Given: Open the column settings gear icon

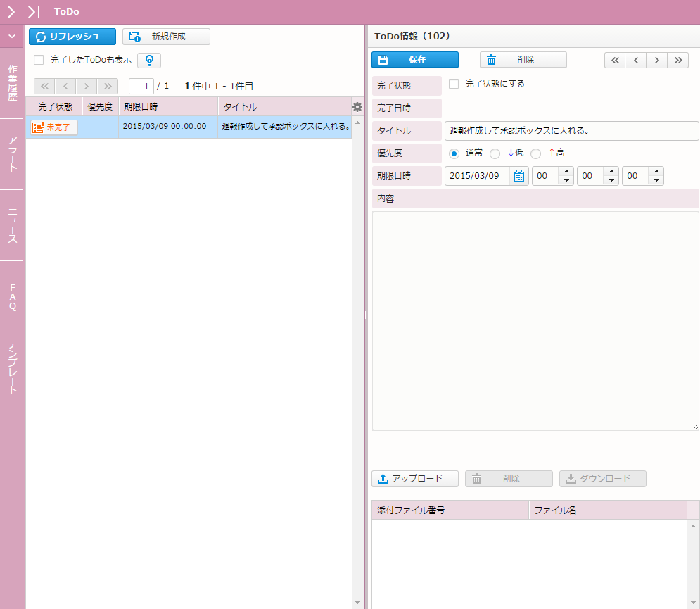Looking at the screenshot, I should pyautogui.click(x=357, y=107).
